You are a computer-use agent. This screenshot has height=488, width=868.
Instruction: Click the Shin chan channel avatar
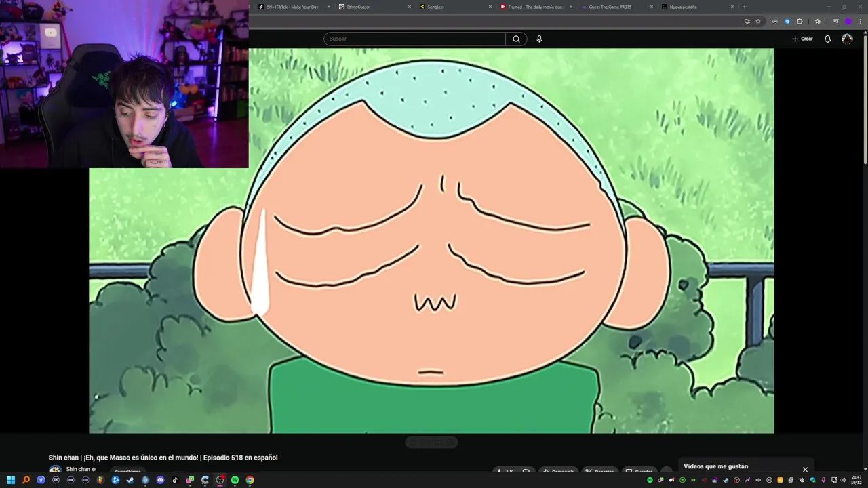55,470
